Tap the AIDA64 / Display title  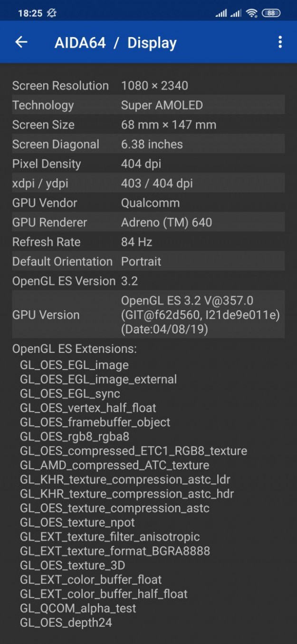point(115,43)
